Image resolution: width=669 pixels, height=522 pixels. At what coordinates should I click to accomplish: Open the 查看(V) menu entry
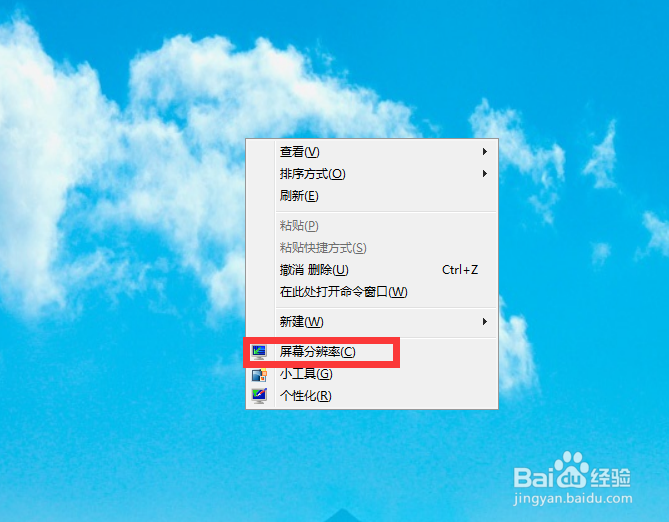coord(372,152)
